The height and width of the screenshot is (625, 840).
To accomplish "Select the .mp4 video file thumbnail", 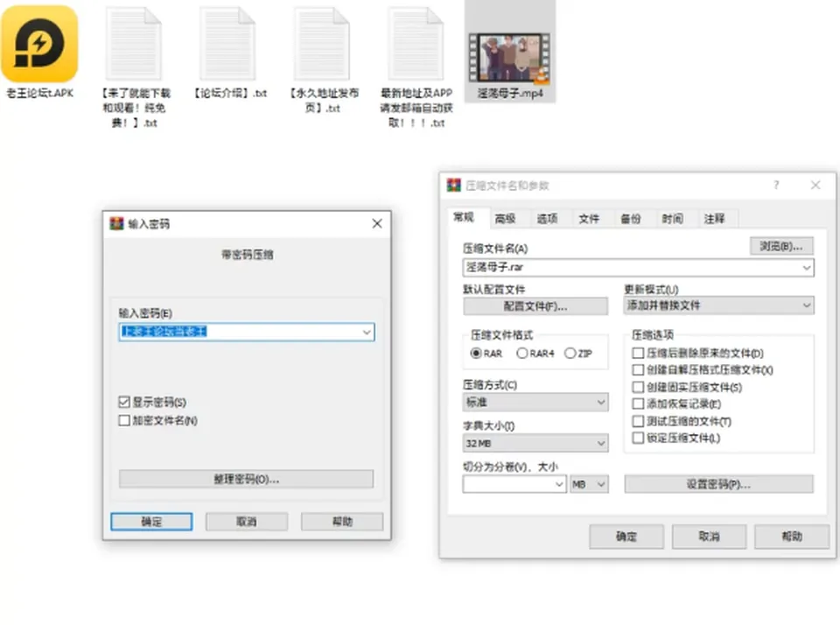I will coord(509,58).
